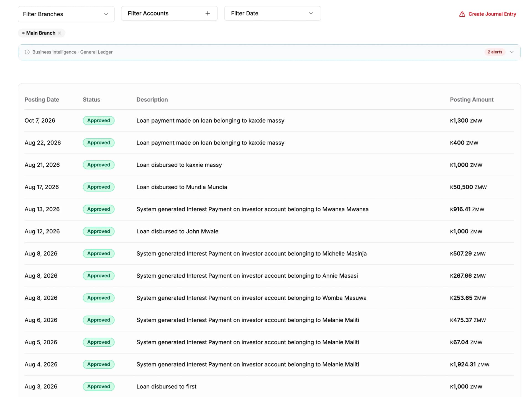532x397 pixels.
Task: Select the Oct 7, 2026 posting date
Action: [x=40, y=120]
